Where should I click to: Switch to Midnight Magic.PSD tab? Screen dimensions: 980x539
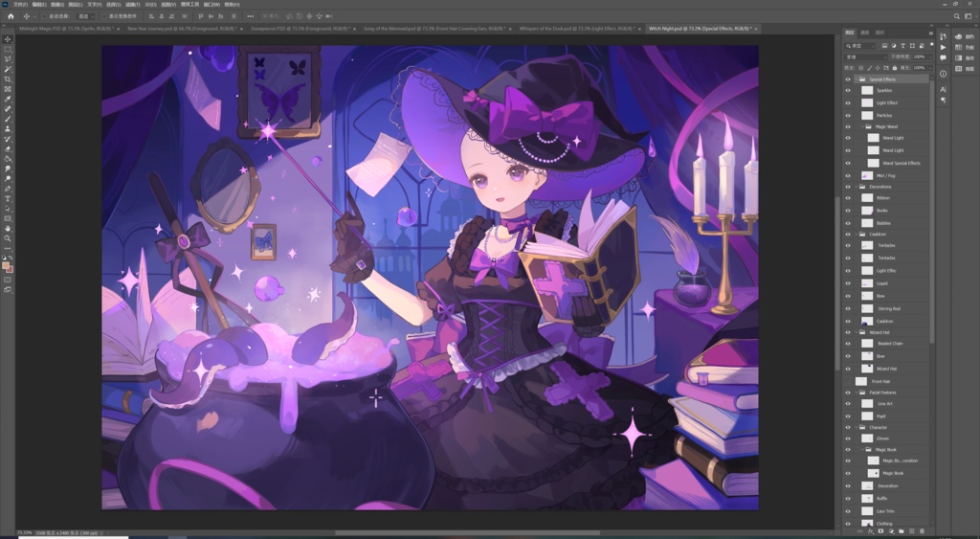(x=66, y=29)
